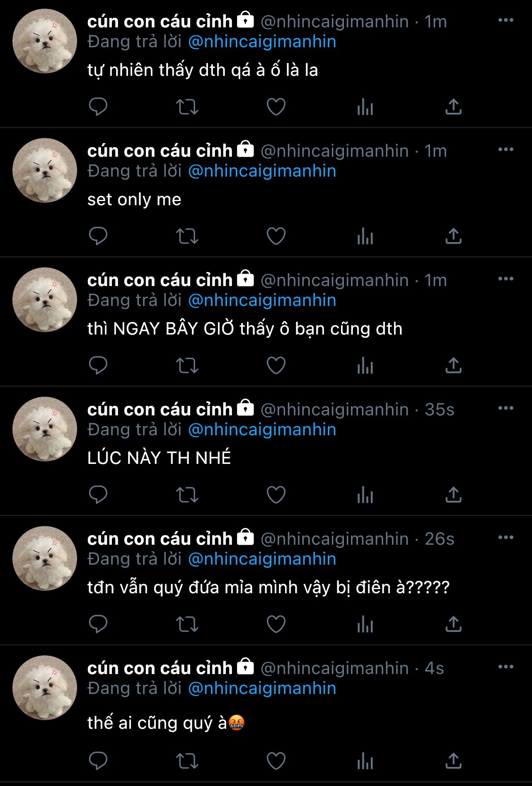
Task: Share the "tđn vẫn quý đứa mỉa mình" tweet
Action: 454,624
